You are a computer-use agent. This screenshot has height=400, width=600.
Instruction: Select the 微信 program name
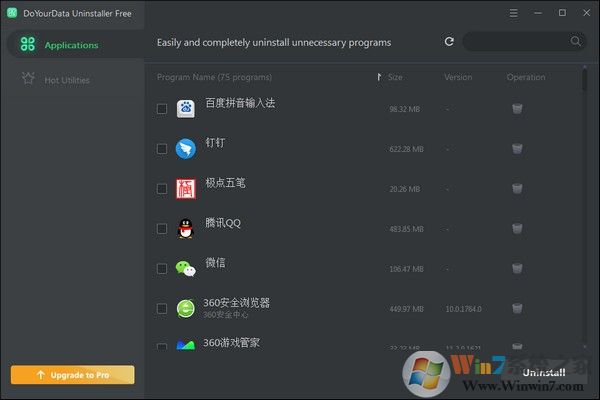[215, 263]
